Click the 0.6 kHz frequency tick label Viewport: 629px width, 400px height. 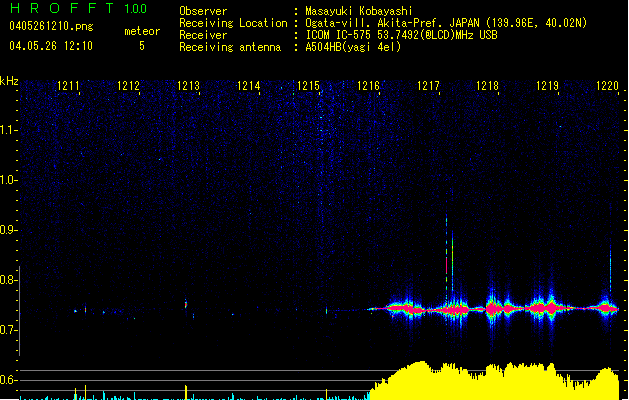tap(7, 380)
